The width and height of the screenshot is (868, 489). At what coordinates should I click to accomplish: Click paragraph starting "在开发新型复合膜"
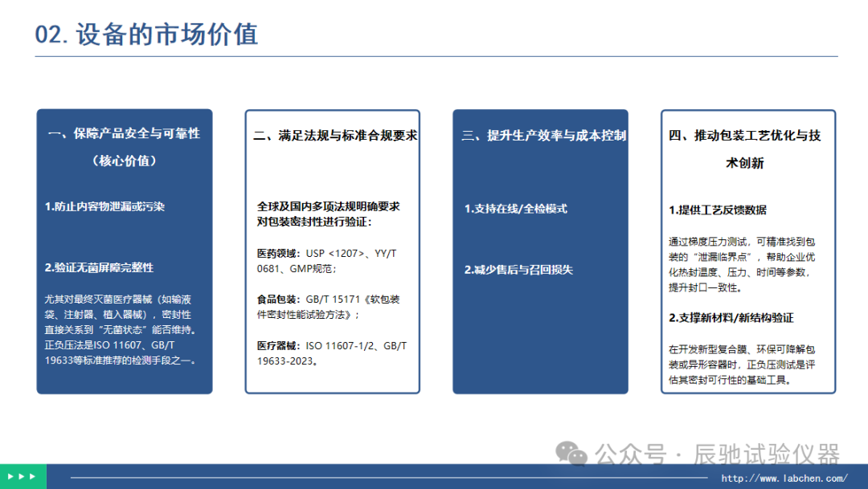[x=742, y=365]
